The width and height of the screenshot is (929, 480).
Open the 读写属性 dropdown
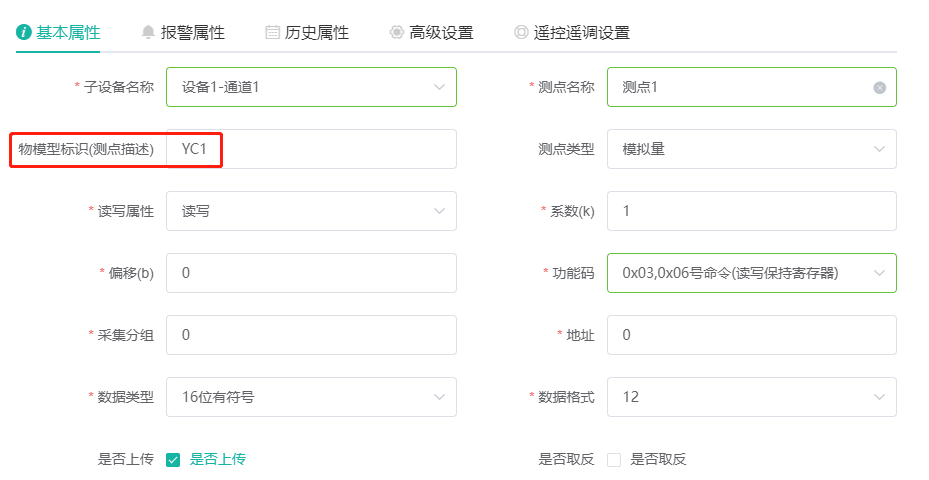311,211
